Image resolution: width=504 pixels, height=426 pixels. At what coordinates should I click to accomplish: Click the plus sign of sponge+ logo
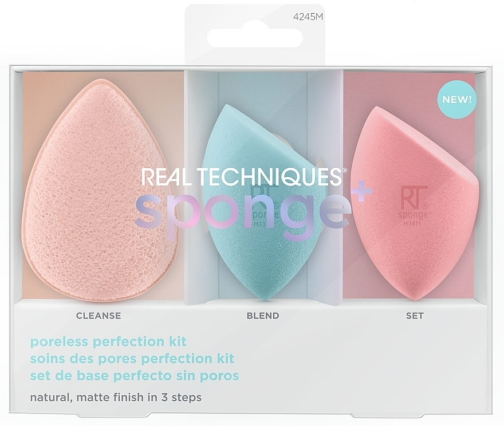tap(362, 192)
